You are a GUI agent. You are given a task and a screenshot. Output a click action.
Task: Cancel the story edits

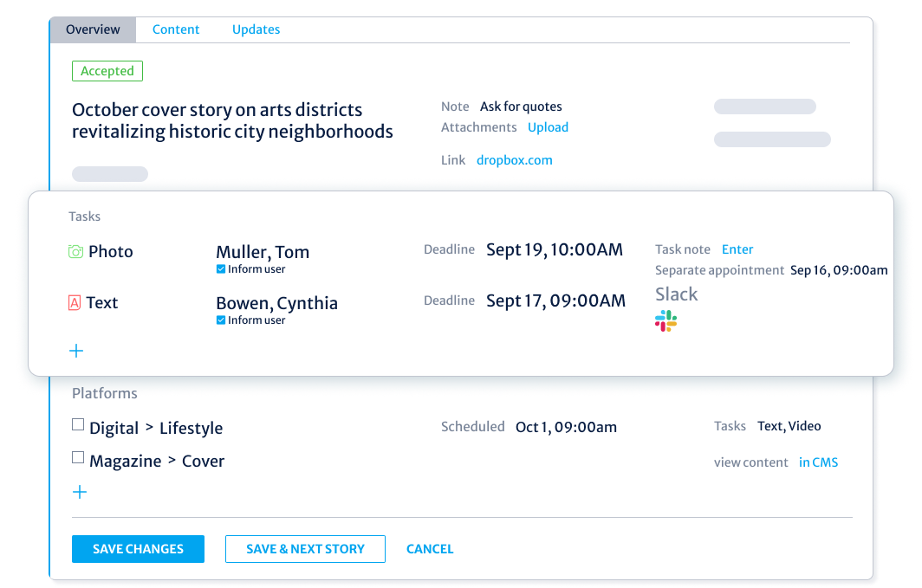430,548
